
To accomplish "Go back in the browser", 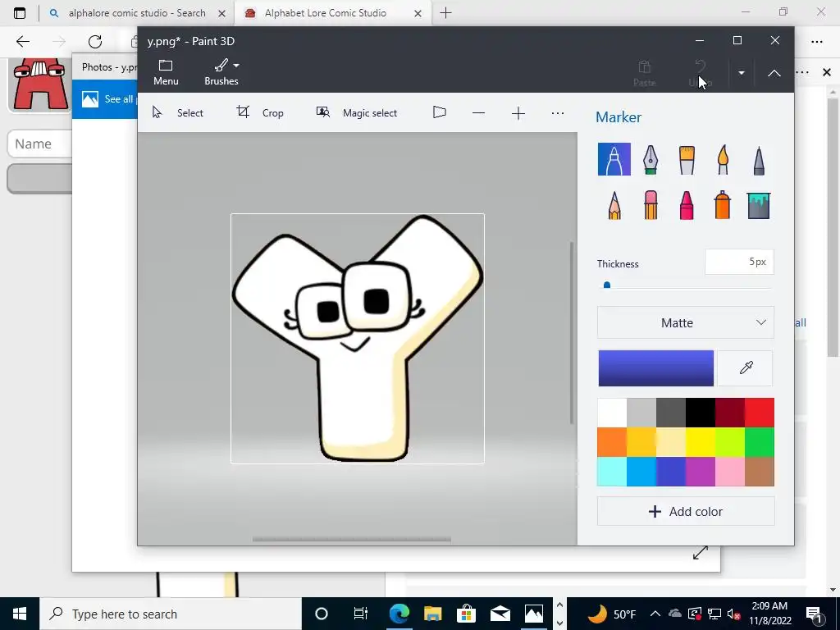I will point(22,41).
